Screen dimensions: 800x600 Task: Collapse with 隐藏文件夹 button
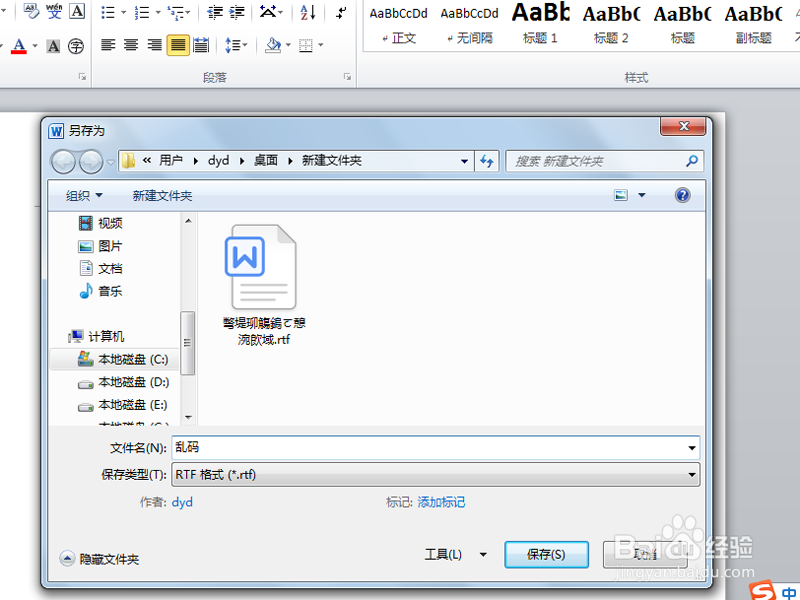click(99, 559)
